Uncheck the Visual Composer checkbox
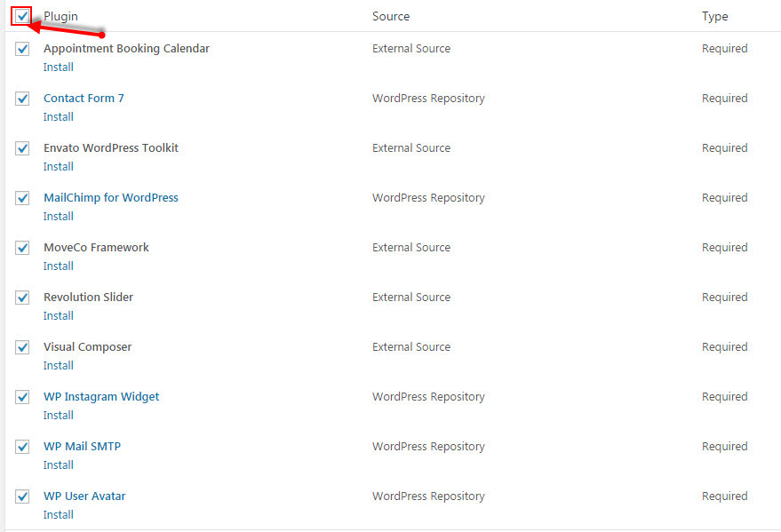Viewport: 781px width, 532px height. (x=22, y=347)
